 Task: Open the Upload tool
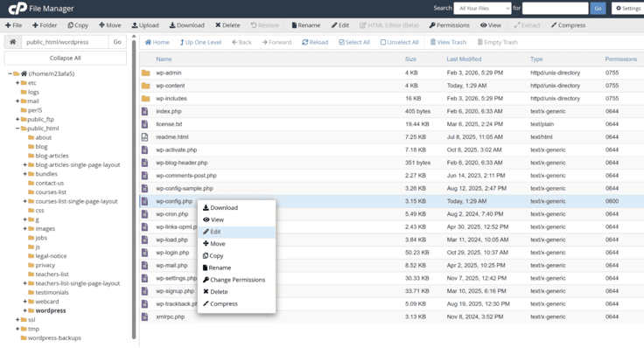tap(145, 25)
